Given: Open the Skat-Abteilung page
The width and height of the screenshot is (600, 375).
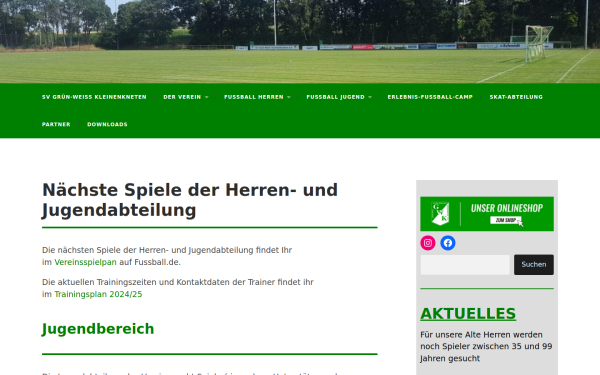Looking at the screenshot, I should coord(516,97).
